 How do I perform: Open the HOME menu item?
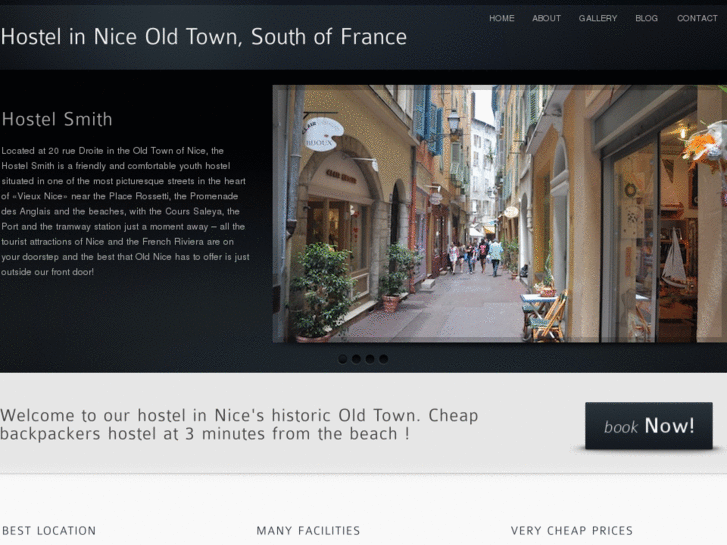click(x=502, y=18)
